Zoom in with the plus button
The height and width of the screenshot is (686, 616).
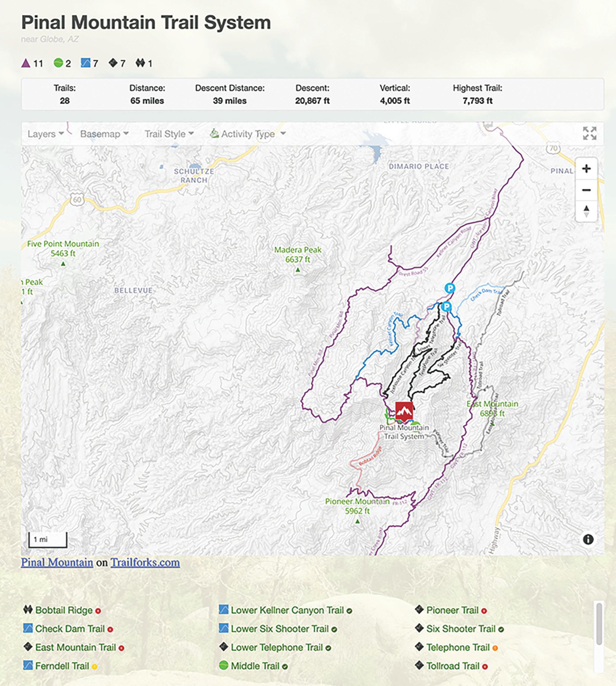click(586, 169)
